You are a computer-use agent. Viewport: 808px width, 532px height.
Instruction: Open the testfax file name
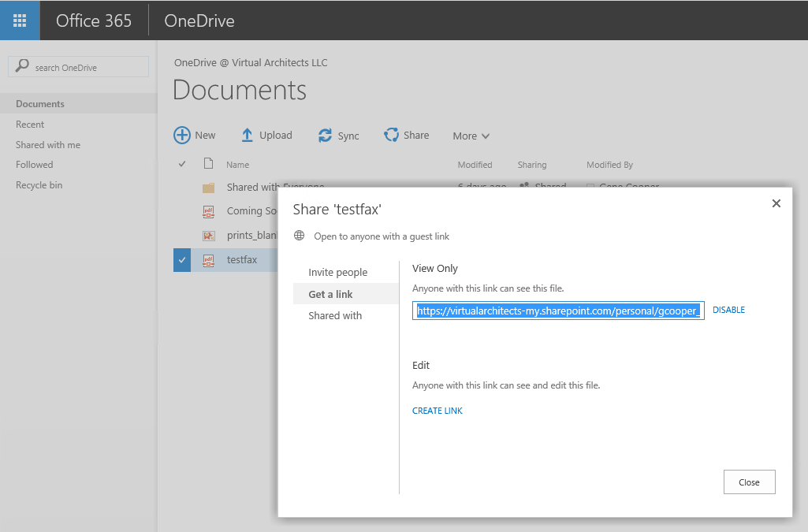[242, 260]
